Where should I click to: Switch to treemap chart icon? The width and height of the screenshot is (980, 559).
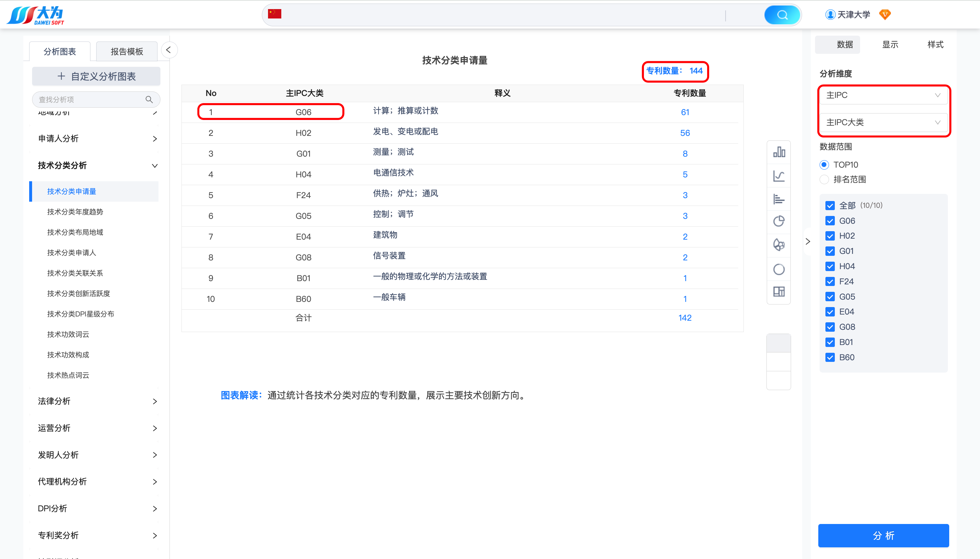coord(778,292)
